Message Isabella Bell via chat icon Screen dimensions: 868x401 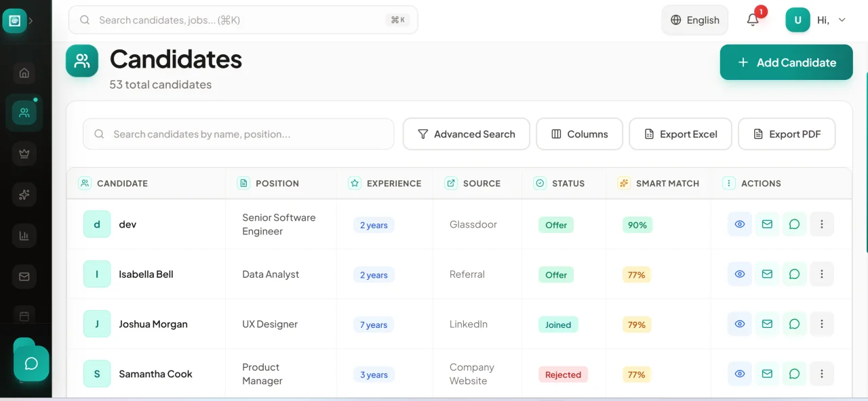pyautogui.click(x=794, y=274)
